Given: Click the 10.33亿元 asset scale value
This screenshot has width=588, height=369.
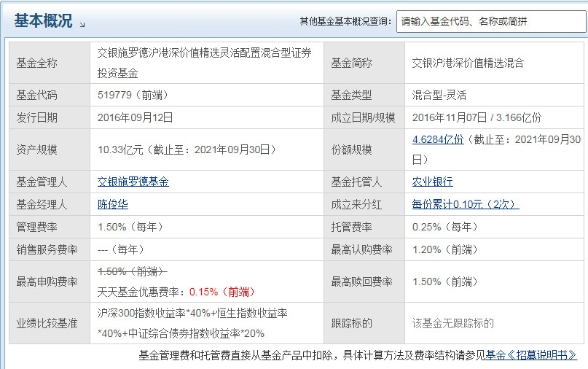Looking at the screenshot, I should (x=122, y=149).
